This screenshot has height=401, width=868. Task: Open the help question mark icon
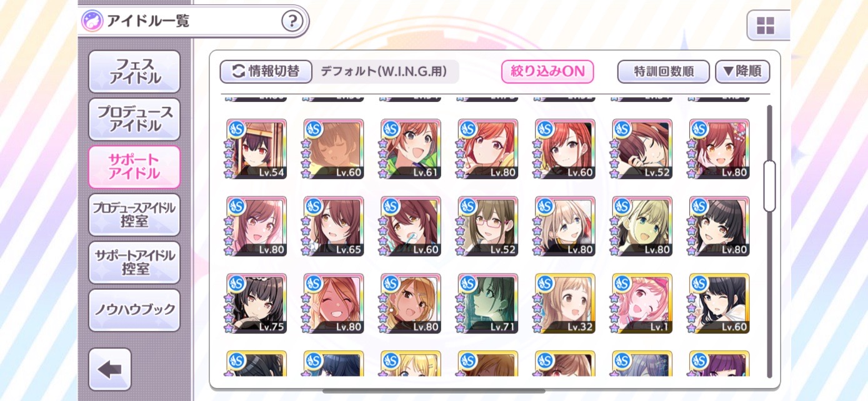(x=292, y=21)
